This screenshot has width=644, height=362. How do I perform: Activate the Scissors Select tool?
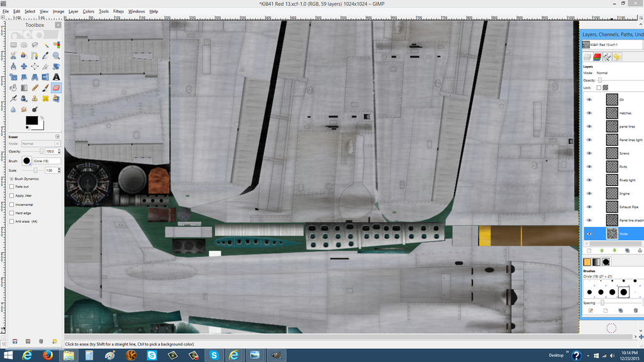(x=14, y=55)
